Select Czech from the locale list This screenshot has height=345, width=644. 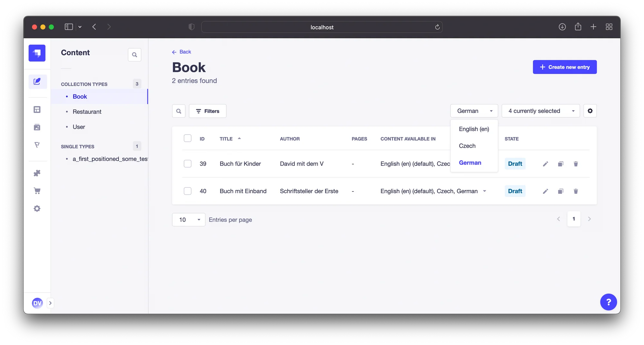pyautogui.click(x=467, y=146)
